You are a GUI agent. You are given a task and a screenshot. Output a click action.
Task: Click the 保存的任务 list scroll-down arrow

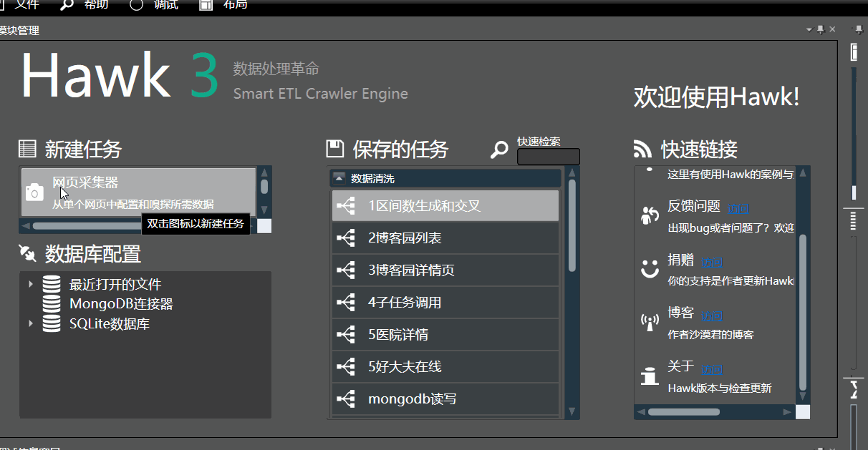572,412
